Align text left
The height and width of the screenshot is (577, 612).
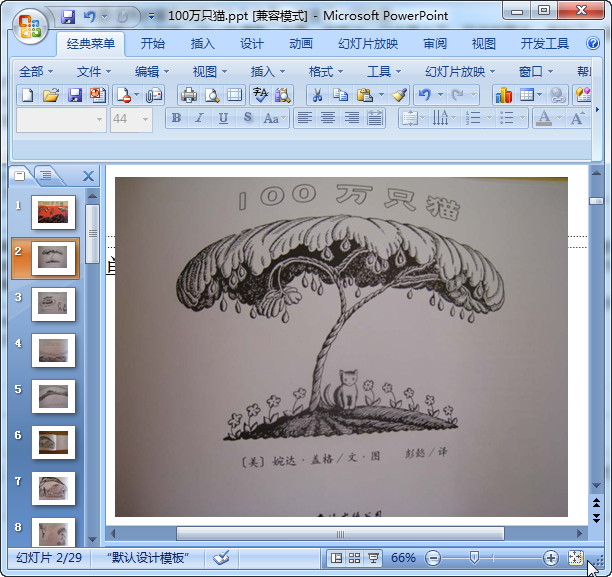[304, 118]
